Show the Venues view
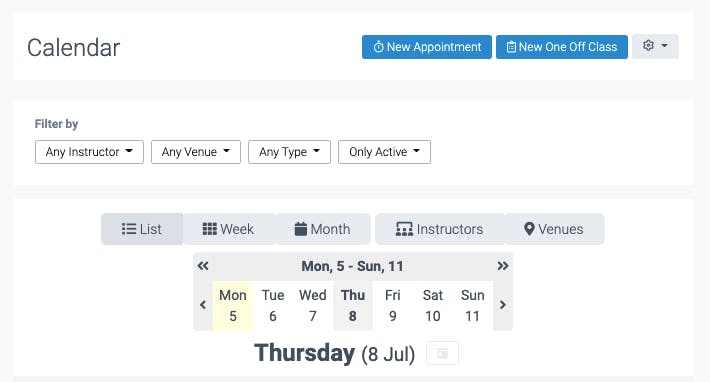Viewport: 710px width, 382px height. (x=554, y=229)
